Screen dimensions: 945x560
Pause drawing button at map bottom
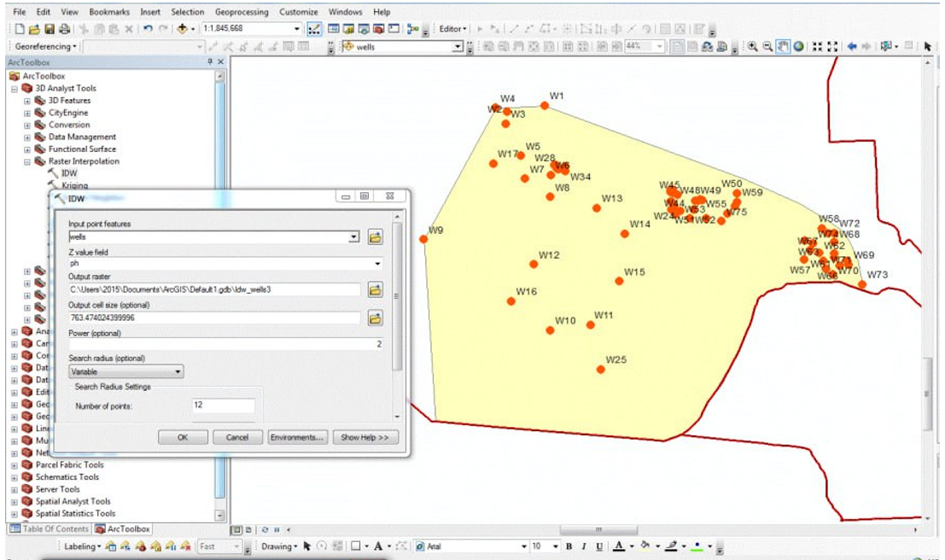pyautogui.click(x=277, y=530)
